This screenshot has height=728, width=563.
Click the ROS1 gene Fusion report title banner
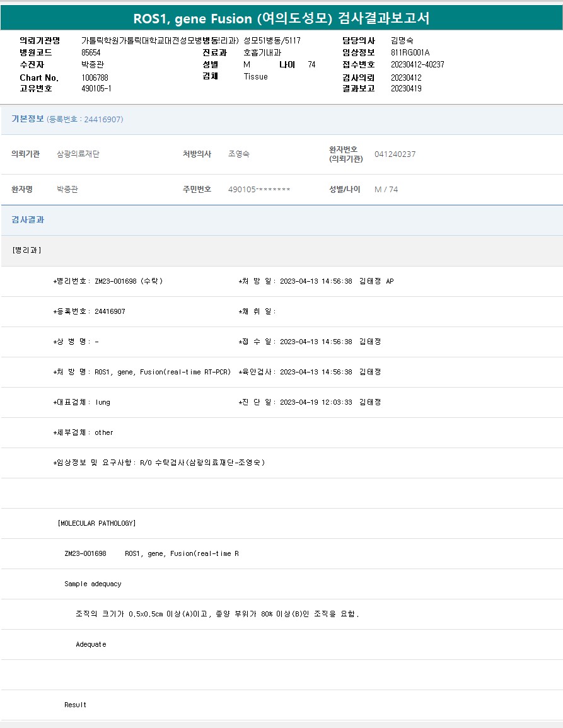tap(281, 18)
